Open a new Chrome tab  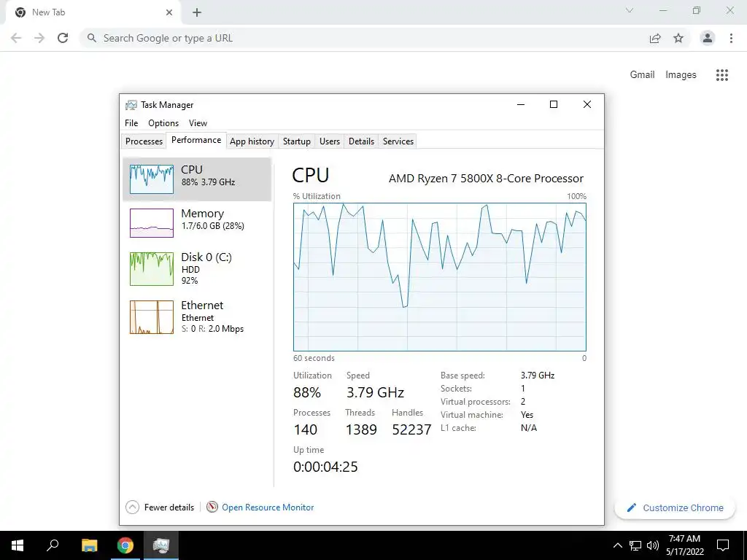(197, 12)
